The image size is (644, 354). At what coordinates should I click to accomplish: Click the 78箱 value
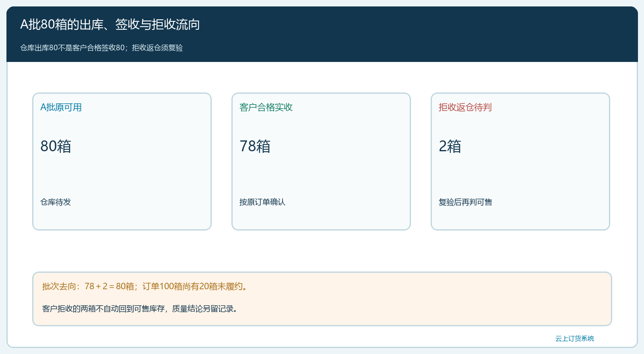pyautogui.click(x=255, y=146)
